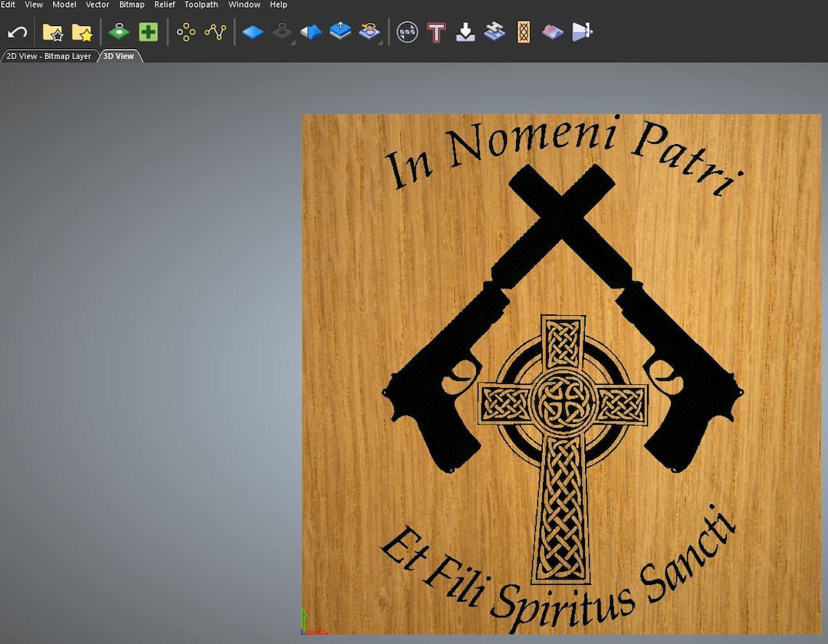Open the orange Weave Wizard icon
Screen dimensions: 828x644
[x=522, y=31]
